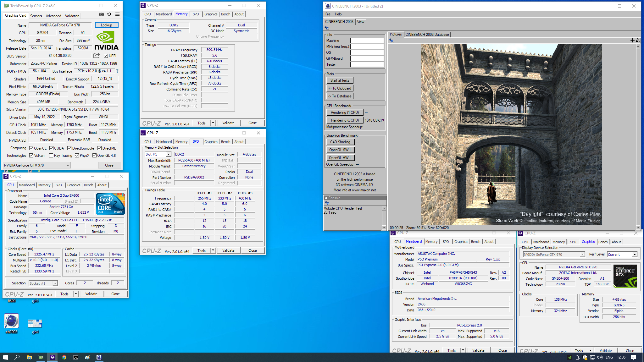Click pin icon under CINEBENCH 2003 tab
Viewport: 644px width, 362px height.
pyautogui.click(x=327, y=28)
